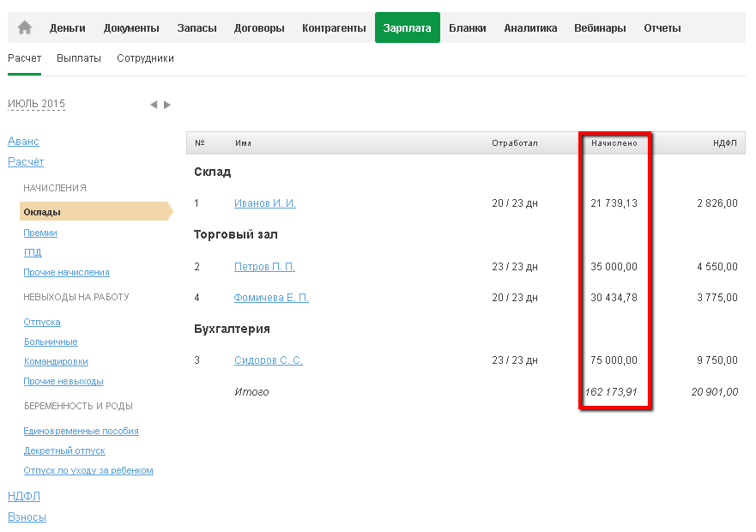The height and width of the screenshot is (532, 756).
Task: Open the НДФЛ sidebar link
Action: click(24, 496)
